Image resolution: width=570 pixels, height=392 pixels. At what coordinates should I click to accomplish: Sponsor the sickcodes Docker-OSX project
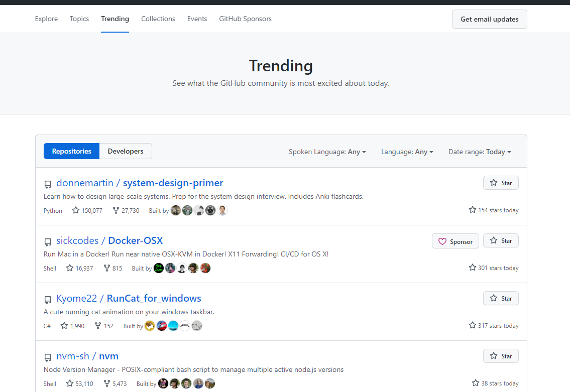point(455,241)
